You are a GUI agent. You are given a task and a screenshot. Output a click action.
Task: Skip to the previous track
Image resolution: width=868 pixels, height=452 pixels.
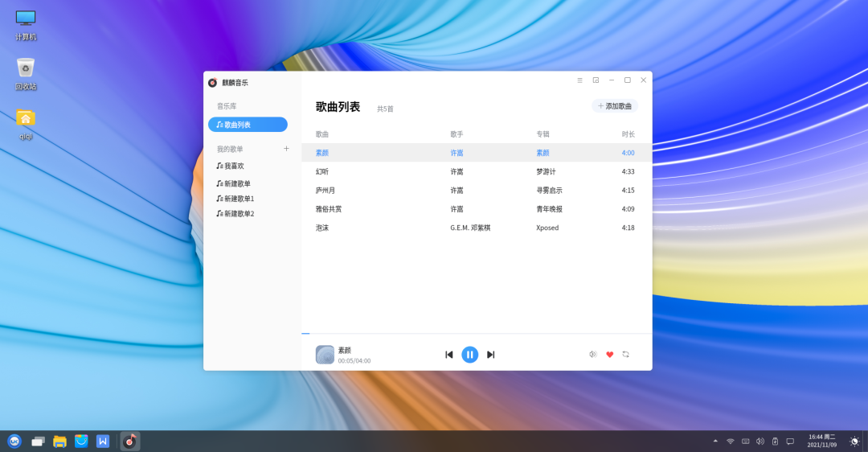click(x=449, y=355)
